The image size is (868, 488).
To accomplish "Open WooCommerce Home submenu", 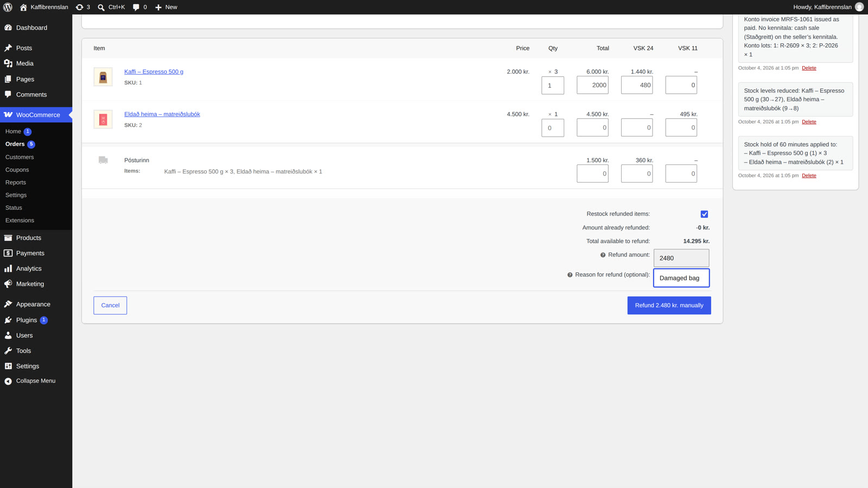I will [36, 132].
